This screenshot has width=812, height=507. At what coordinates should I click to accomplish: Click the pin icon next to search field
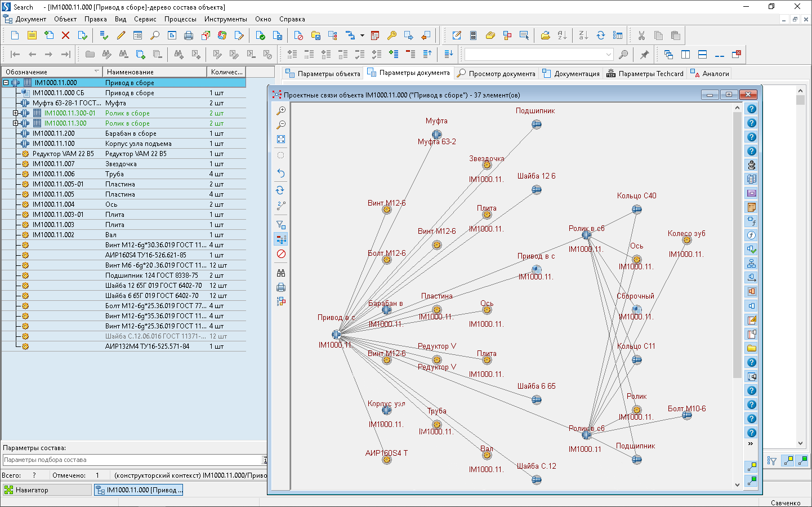point(644,55)
